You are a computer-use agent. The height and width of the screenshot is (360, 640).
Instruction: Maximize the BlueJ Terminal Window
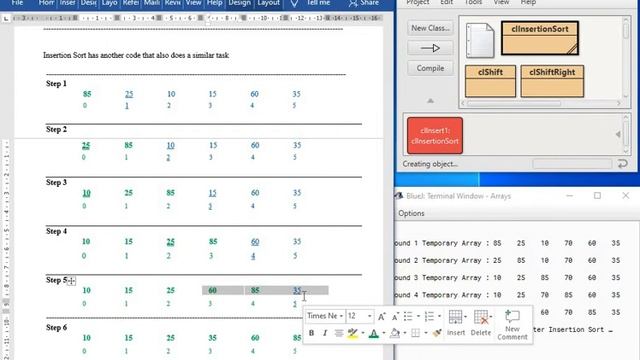click(x=597, y=196)
